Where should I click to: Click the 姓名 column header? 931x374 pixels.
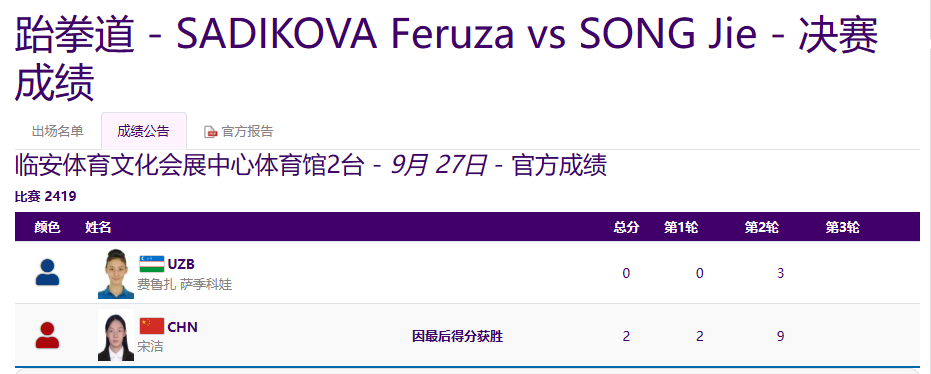click(98, 227)
